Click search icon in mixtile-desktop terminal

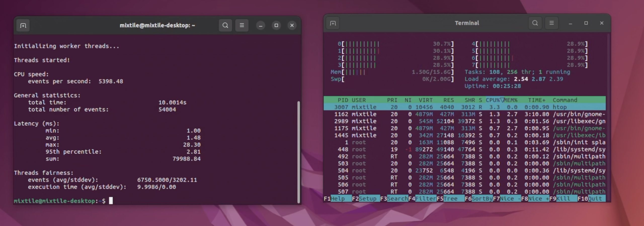click(x=225, y=25)
